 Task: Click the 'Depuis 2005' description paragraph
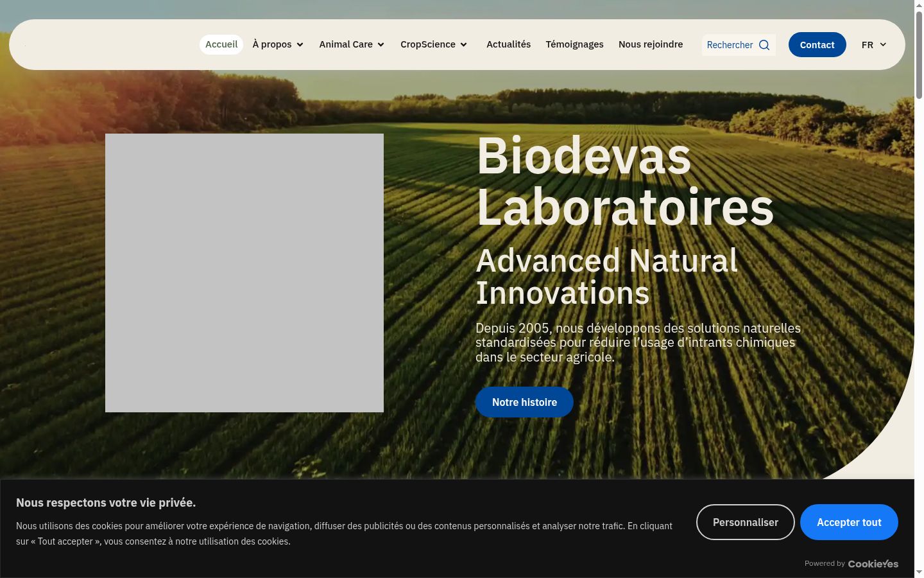click(x=638, y=342)
